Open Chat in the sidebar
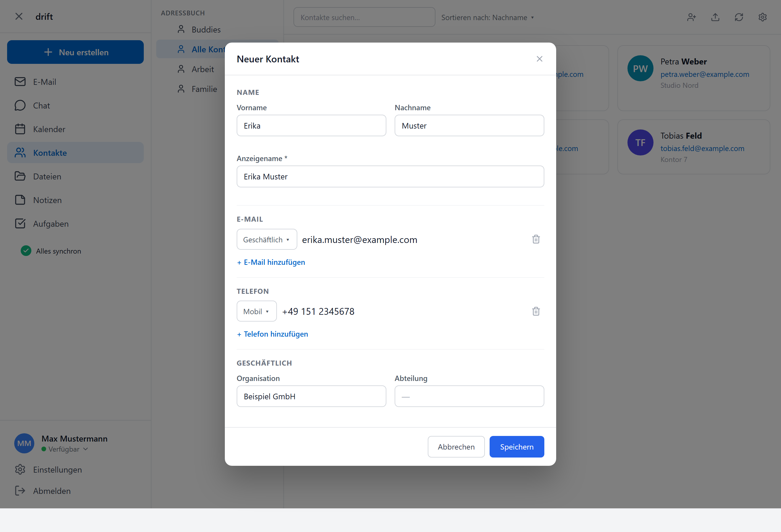Image resolution: width=781 pixels, height=532 pixels. coord(75,106)
